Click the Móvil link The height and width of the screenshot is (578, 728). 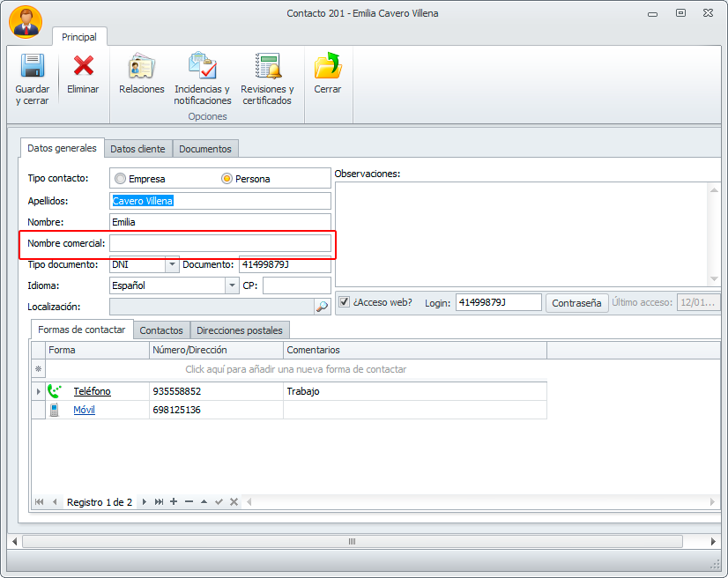[x=84, y=410]
